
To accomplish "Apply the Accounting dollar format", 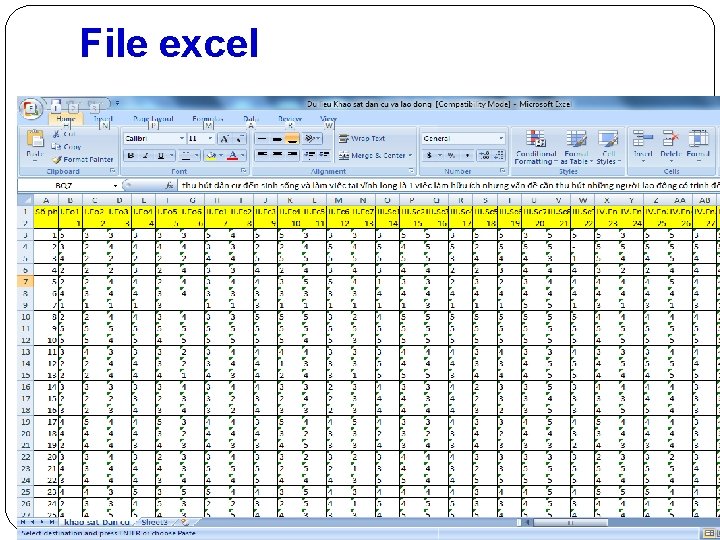I will click(x=429, y=156).
